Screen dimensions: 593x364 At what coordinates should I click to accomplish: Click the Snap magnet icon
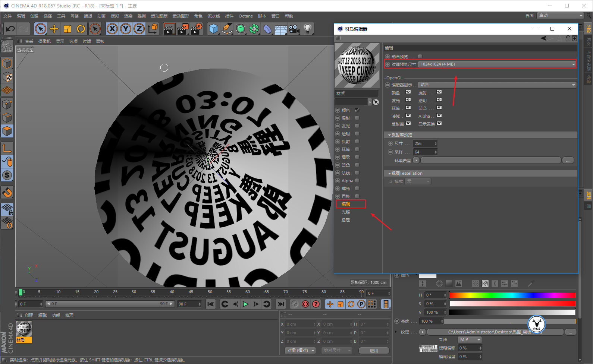point(7,192)
